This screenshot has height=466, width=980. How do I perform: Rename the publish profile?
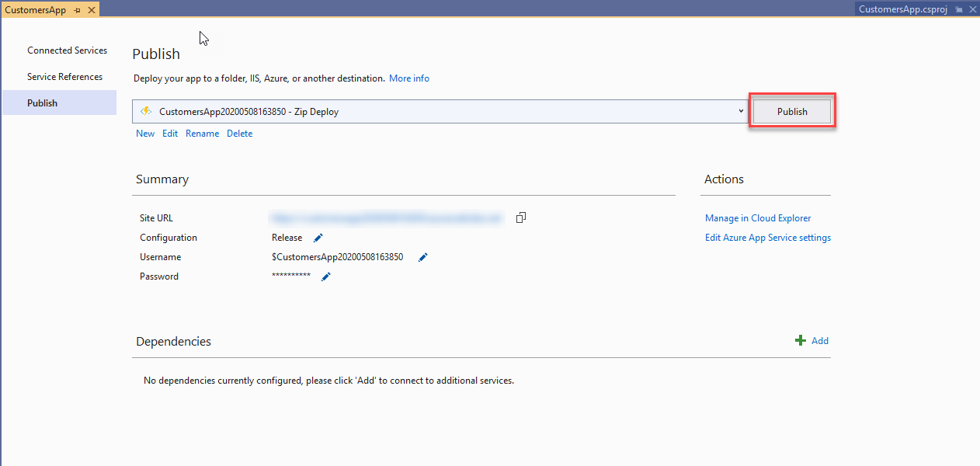point(202,134)
